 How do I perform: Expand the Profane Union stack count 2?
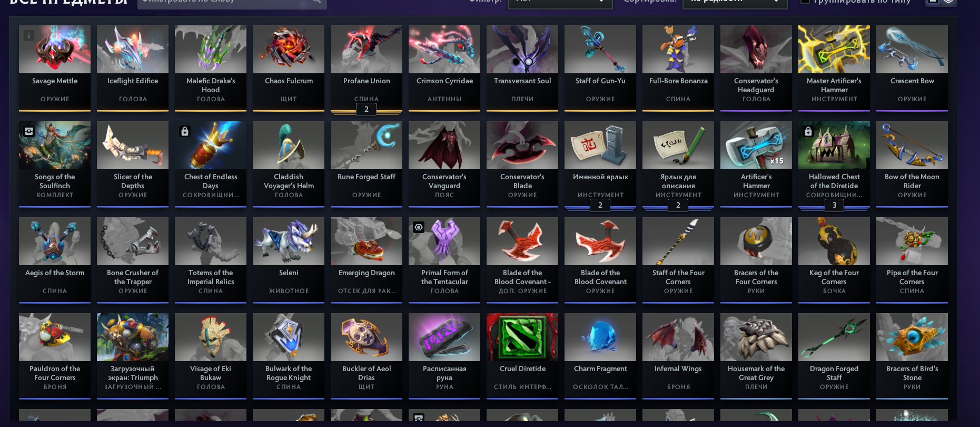(x=367, y=109)
